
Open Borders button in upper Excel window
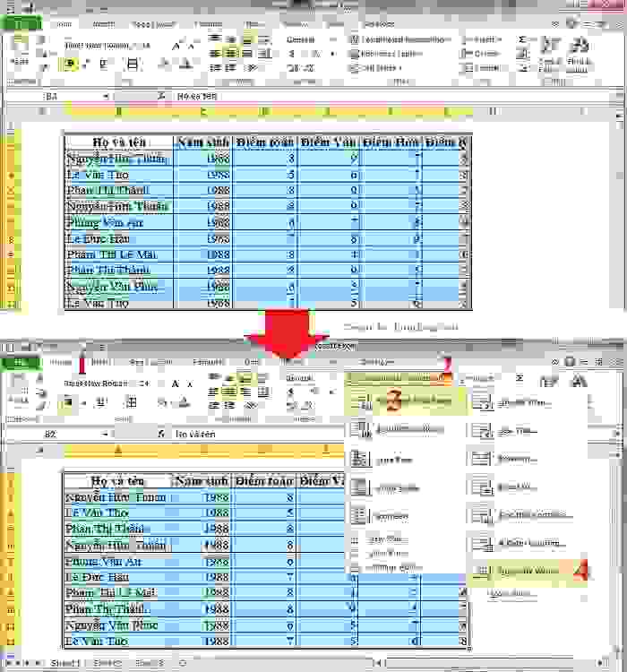click(133, 65)
